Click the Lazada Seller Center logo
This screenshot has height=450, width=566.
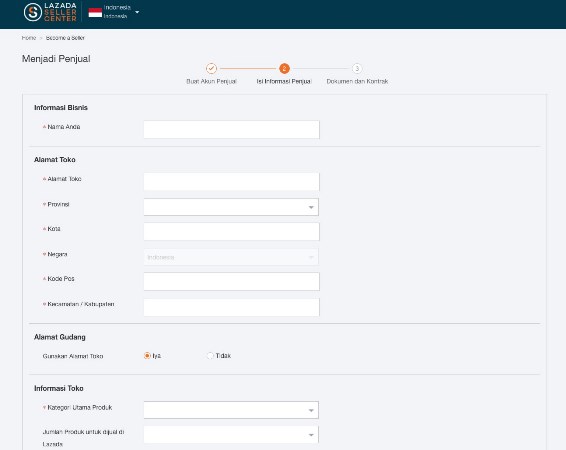(x=50, y=12)
